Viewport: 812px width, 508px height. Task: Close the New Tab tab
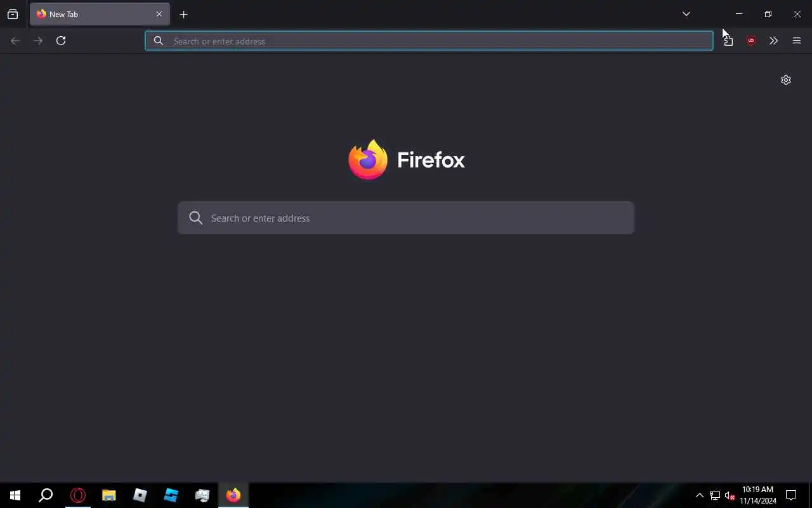tap(159, 14)
